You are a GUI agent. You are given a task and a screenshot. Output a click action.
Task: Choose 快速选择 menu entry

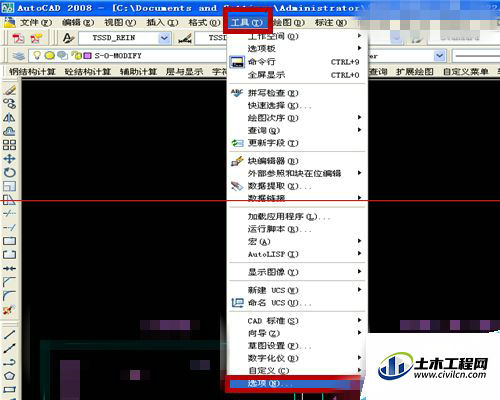[x=297, y=106]
